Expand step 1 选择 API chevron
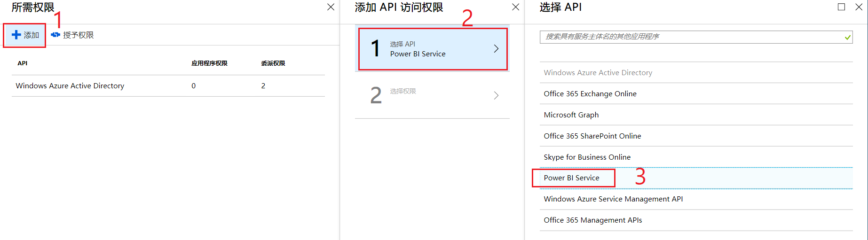Image resolution: width=868 pixels, height=240 pixels. point(496,49)
